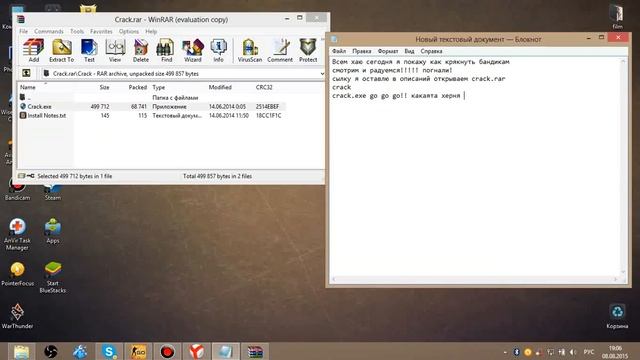Click the Delete toolbar icon
Viewport: 640px width, 360px height.
(141, 51)
